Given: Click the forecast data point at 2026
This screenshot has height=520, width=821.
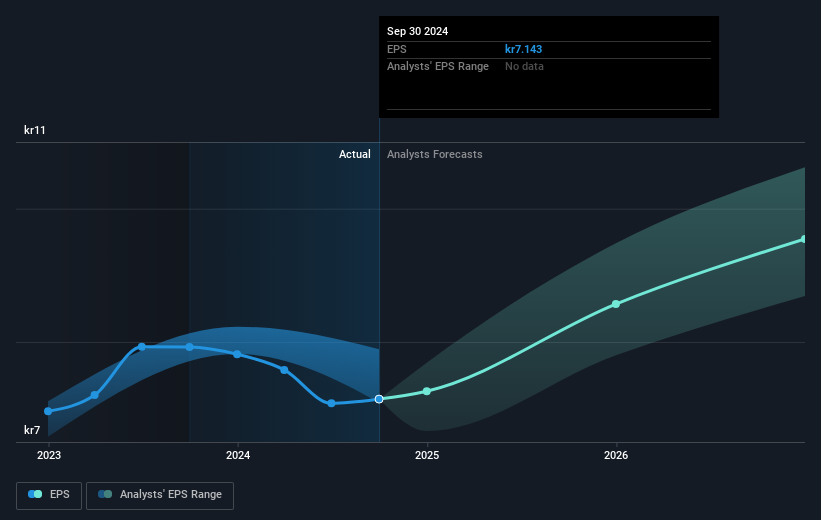Looking at the screenshot, I should [x=616, y=304].
